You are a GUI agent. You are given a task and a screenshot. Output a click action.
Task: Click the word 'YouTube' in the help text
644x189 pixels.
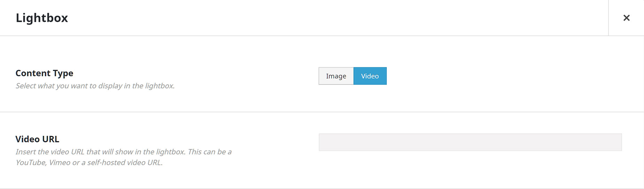pyautogui.click(x=31, y=163)
